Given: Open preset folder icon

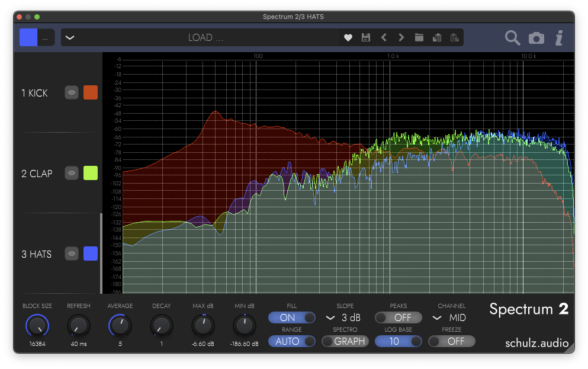Looking at the screenshot, I should coord(419,37).
